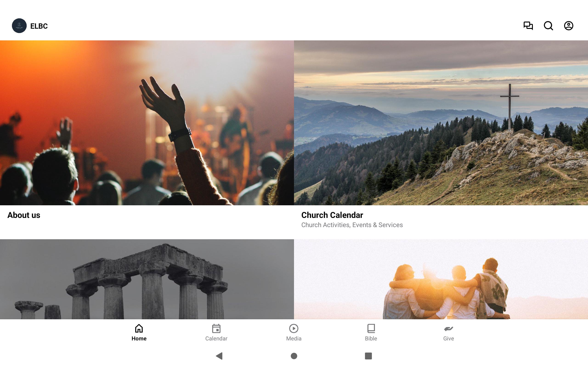The height and width of the screenshot is (367, 588).
Task: Open the ancient ruins columns card
Action: click(x=147, y=279)
